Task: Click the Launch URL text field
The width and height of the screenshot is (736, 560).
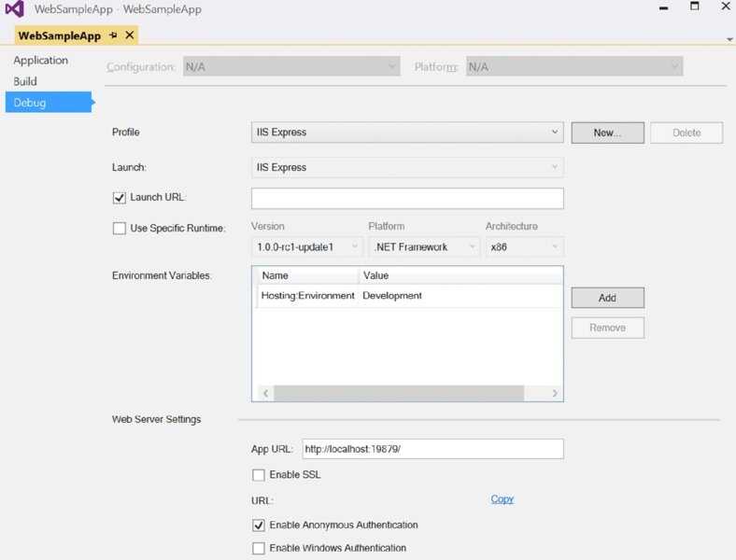Action: (x=407, y=199)
